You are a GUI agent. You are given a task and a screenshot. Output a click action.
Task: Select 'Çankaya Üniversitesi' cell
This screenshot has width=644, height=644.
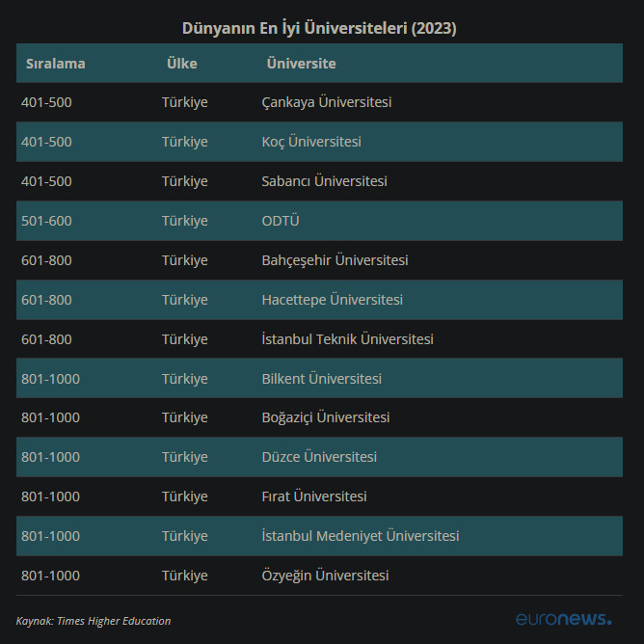click(x=327, y=102)
